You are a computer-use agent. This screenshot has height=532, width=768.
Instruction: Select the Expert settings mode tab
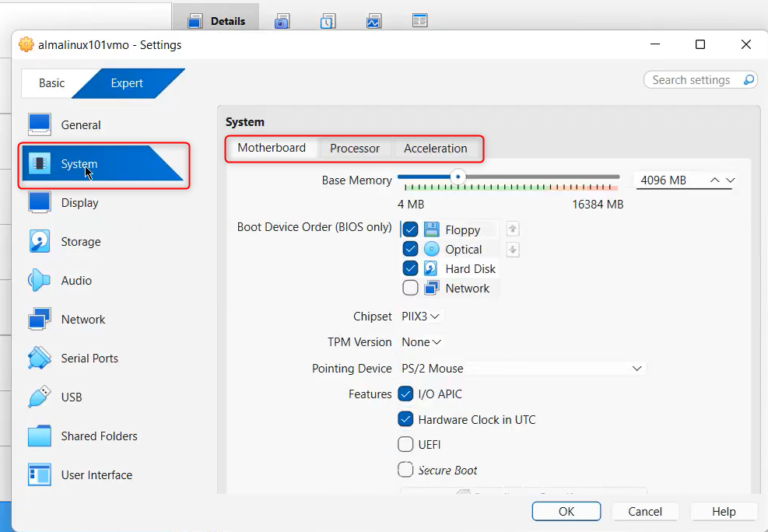click(127, 83)
